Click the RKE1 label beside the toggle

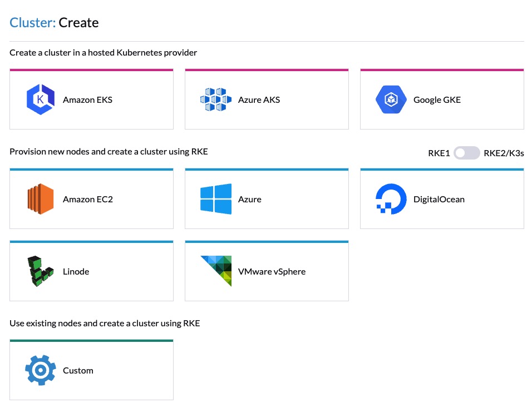439,153
